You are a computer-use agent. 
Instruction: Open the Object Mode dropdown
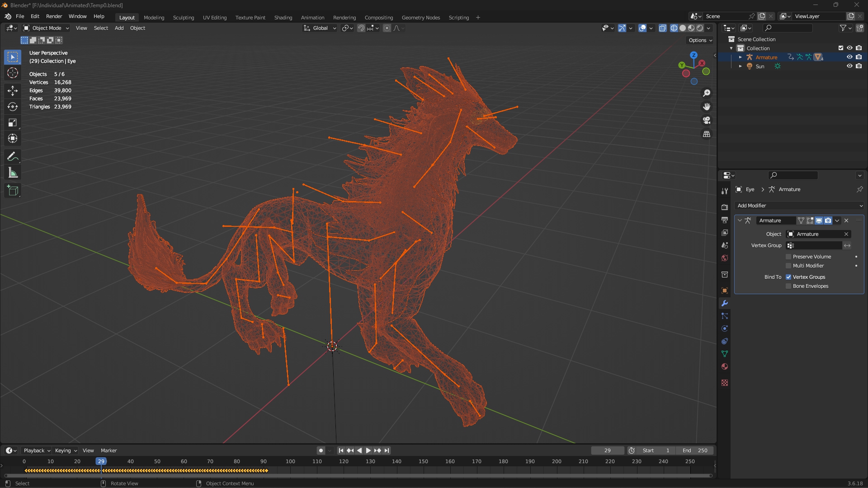point(46,28)
